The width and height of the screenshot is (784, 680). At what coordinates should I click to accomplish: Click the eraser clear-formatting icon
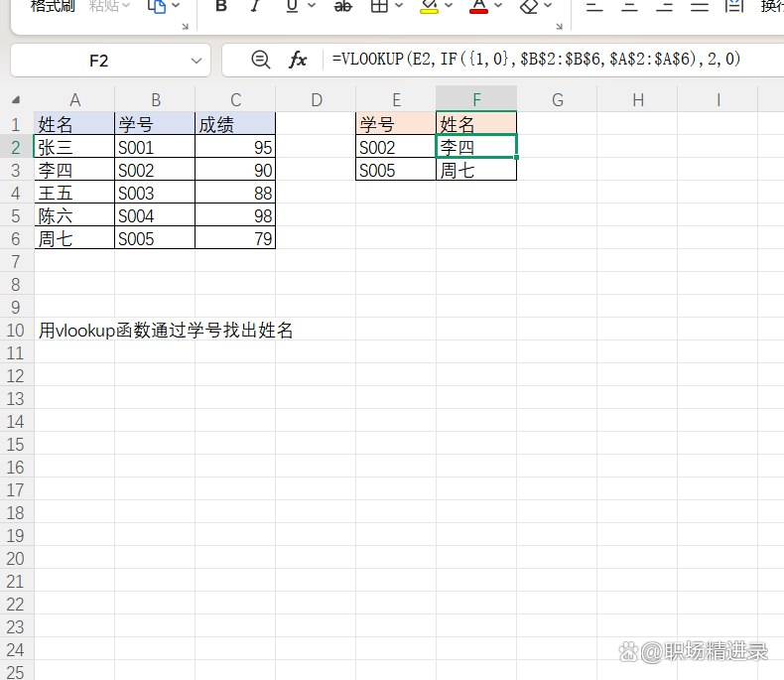pos(529,6)
